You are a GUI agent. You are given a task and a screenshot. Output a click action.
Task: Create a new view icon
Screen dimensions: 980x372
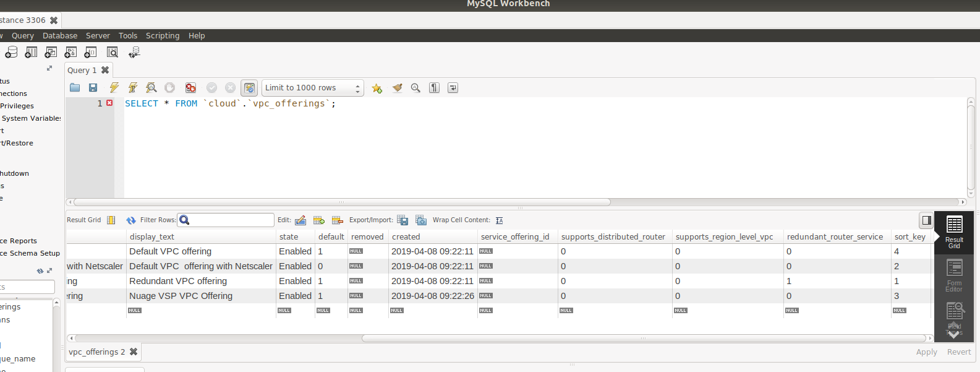click(51, 53)
